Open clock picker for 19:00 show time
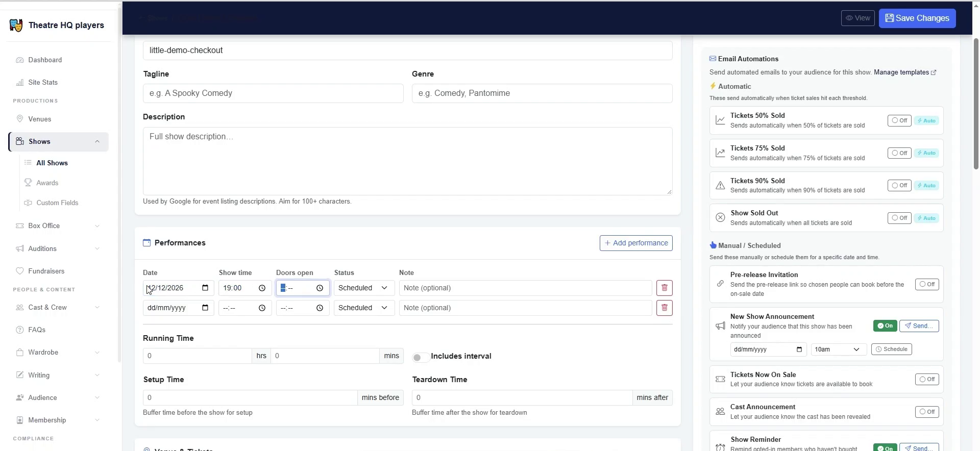Image resolution: width=980 pixels, height=451 pixels. 262,288
